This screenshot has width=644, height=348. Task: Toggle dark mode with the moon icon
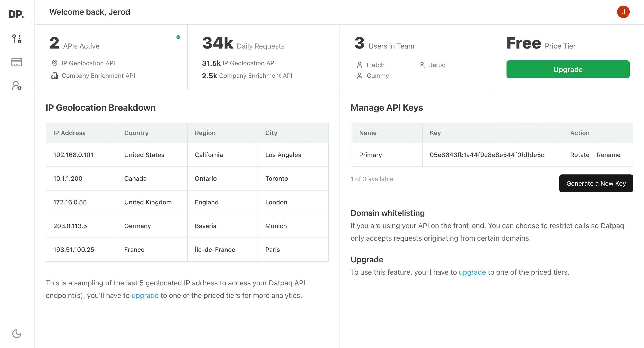coord(17,333)
